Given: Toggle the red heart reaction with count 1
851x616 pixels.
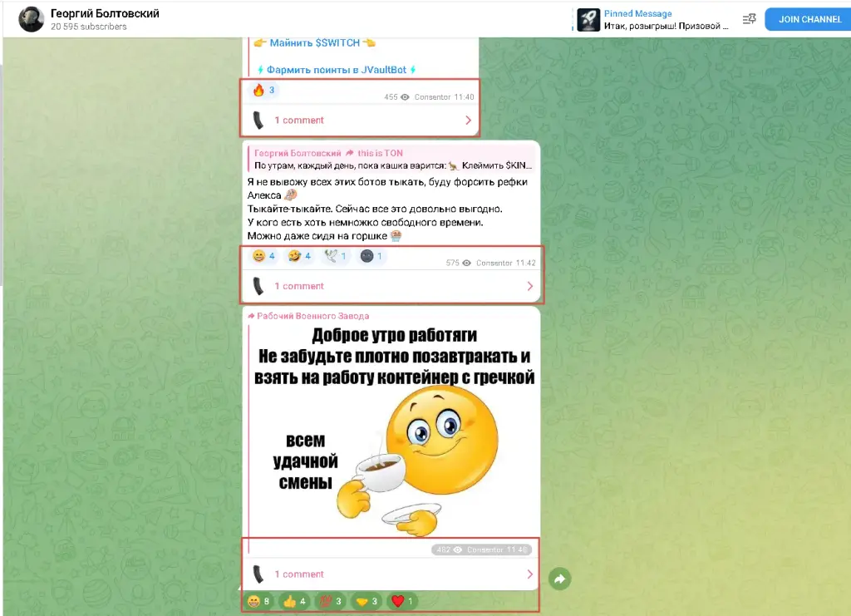Looking at the screenshot, I should click(x=402, y=601).
